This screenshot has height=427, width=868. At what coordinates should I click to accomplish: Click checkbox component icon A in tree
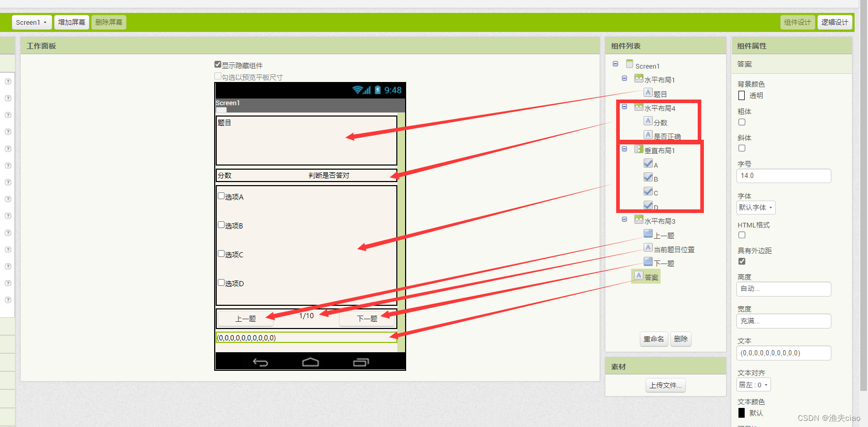point(648,163)
